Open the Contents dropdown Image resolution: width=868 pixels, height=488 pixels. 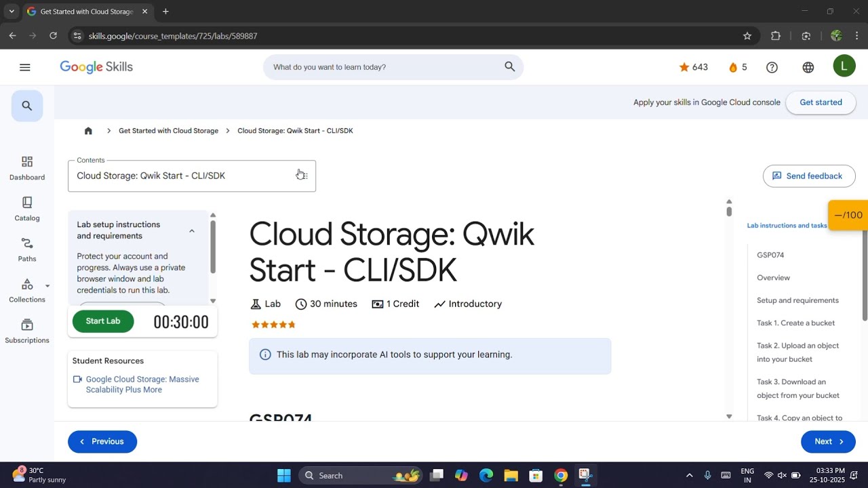pyautogui.click(x=192, y=176)
